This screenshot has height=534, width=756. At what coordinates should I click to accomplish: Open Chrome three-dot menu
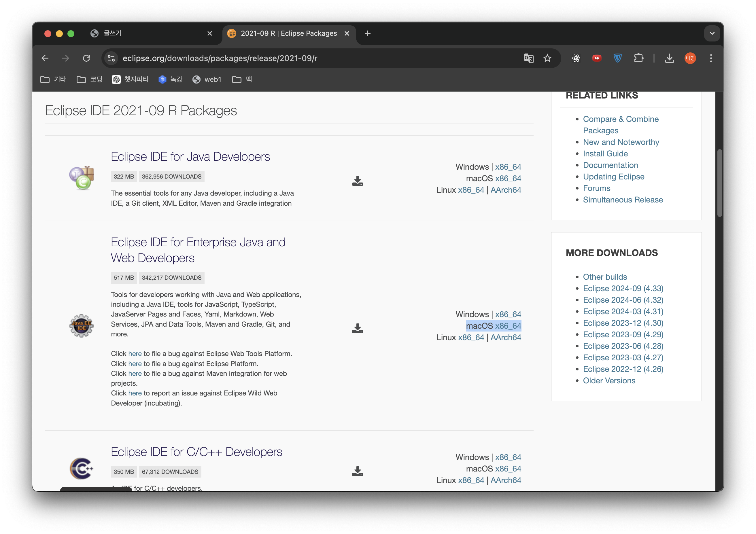pyautogui.click(x=711, y=58)
